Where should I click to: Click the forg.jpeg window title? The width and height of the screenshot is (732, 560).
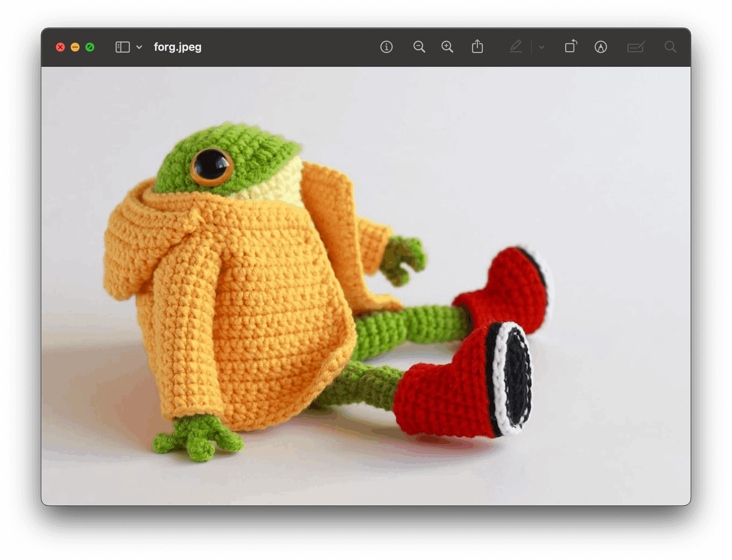coord(177,47)
